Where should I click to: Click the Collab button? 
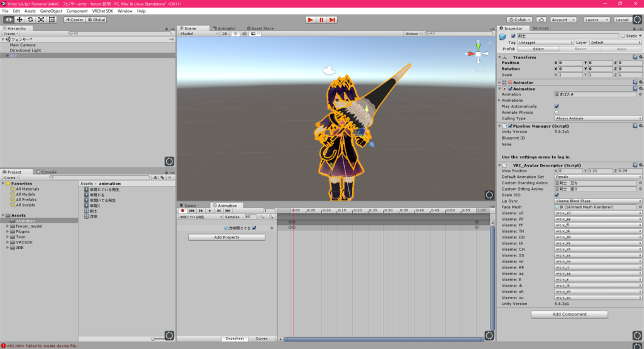coord(520,19)
